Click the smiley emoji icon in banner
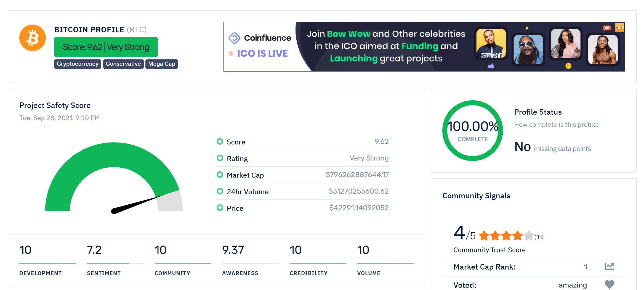Image resolution: width=644 pixels, height=290 pixels. pyautogui.click(x=568, y=66)
